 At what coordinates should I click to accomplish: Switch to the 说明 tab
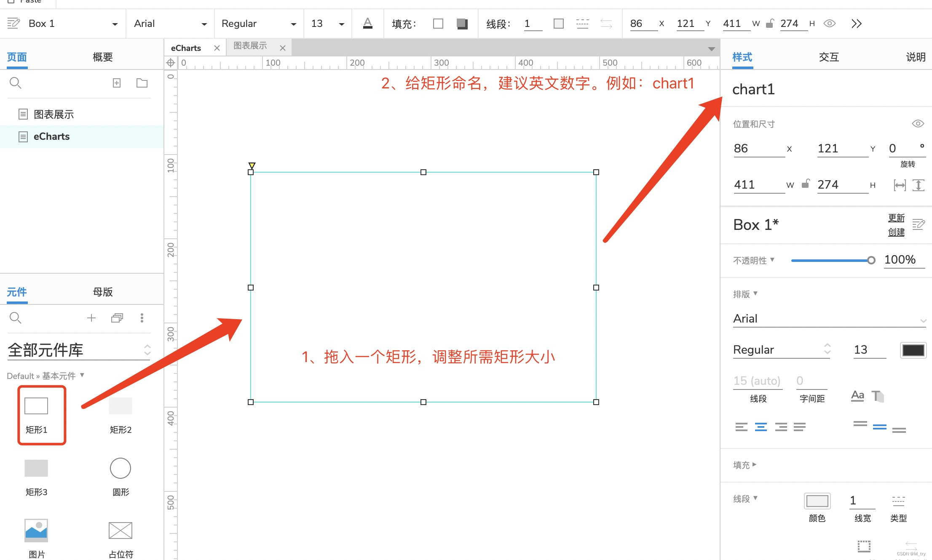coord(916,57)
